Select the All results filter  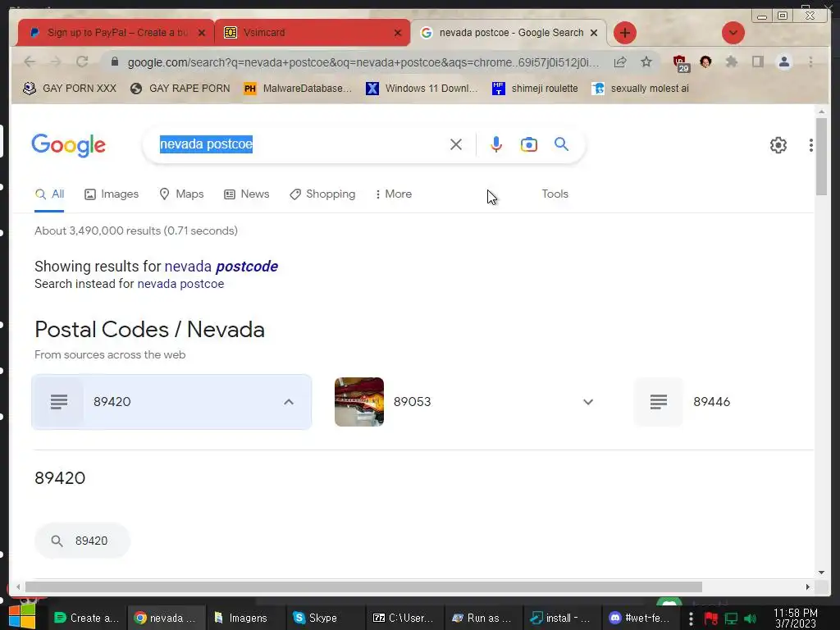(49, 194)
